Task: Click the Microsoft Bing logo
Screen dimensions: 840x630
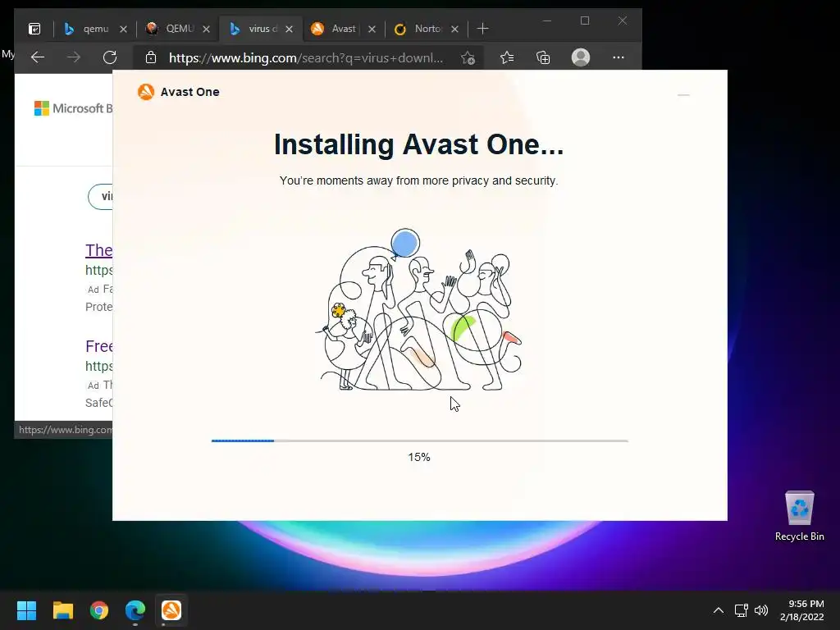Action: pyautogui.click(x=73, y=108)
